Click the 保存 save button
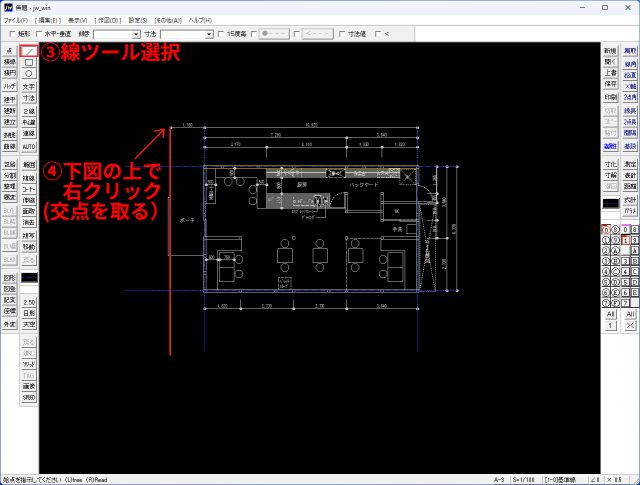The height and width of the screenshot is (485, 640). click(x=610, y=86)
